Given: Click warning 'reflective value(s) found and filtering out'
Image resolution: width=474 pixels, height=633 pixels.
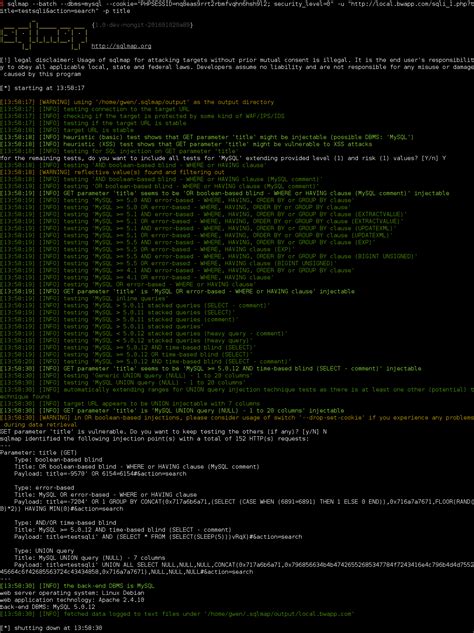Looking at the screenshot, I should (x=112, y=172).
